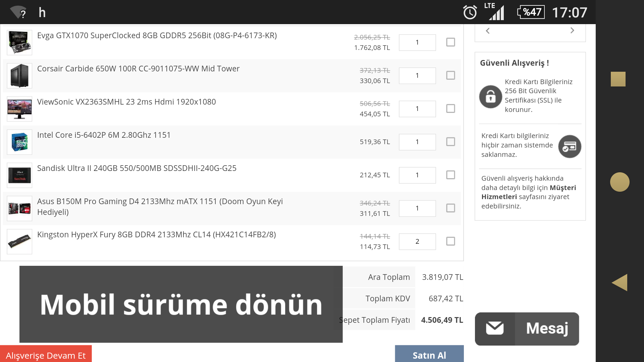Screen dimensions: 644x362
Task: Open Sandisk Ultra II 240GB product link
Action: (x=137, y=168)
